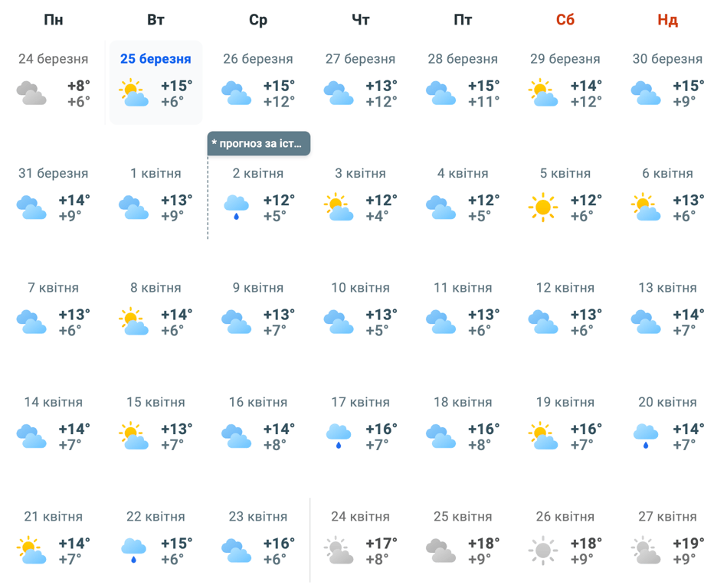Click the clear sun icon for 5 квітня
The height and width of the screenshot is (588, 727).
[543, 207]
